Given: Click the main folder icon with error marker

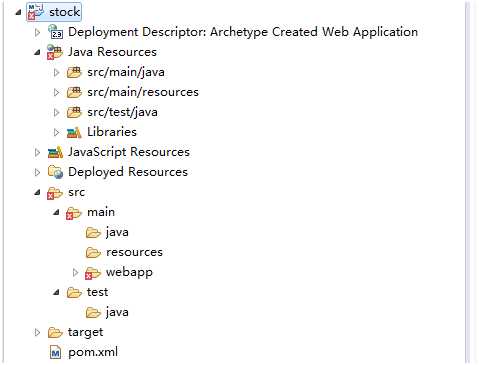Looking at the screenshot, I should [x=74, y=213].
